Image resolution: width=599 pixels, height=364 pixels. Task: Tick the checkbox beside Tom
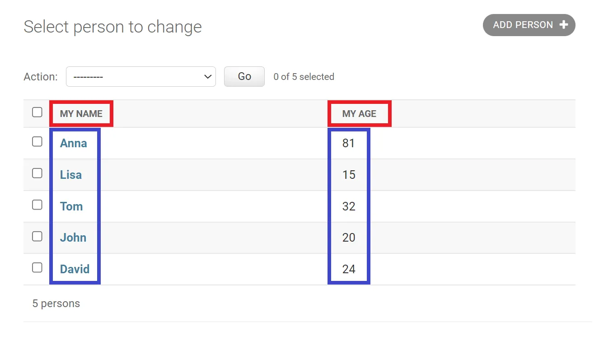[x=37, y=205]
